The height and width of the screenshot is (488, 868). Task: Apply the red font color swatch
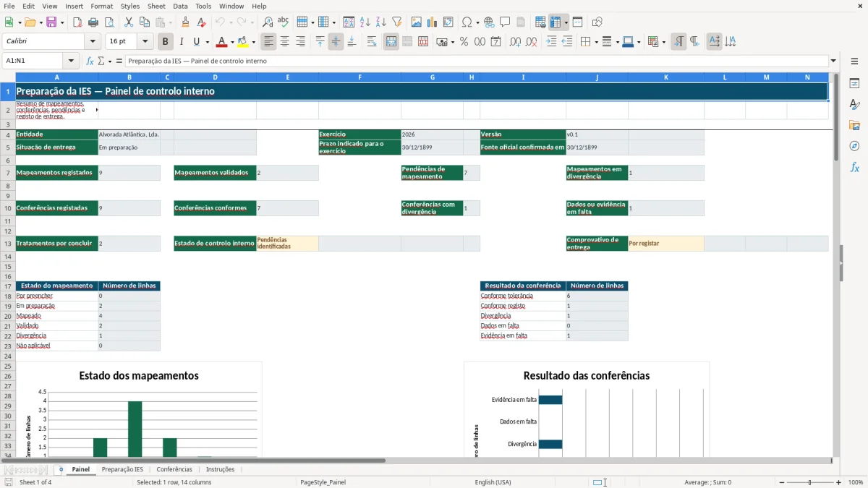click(x=221, y=42)
